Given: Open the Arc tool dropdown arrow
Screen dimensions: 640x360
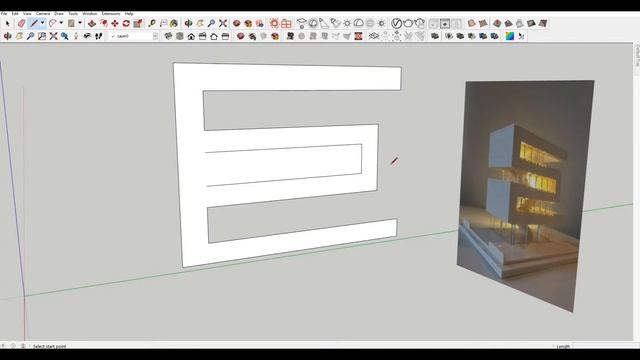Looking at the screenshot, I should coord(61,23).
